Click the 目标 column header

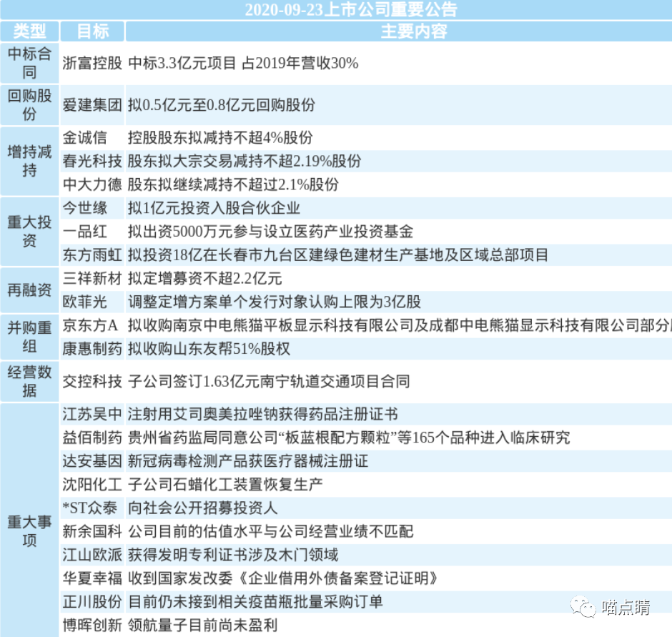click(x=92, y=31)
